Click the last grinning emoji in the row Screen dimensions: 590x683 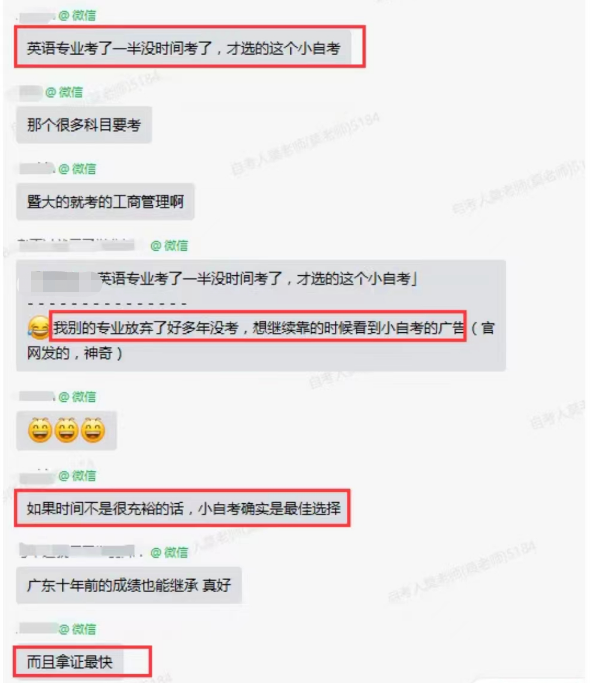click(x=93, y=430)
